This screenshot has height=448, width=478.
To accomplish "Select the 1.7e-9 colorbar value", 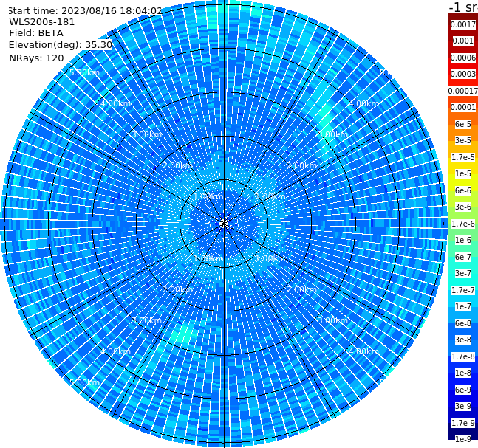I will point(463,423).
